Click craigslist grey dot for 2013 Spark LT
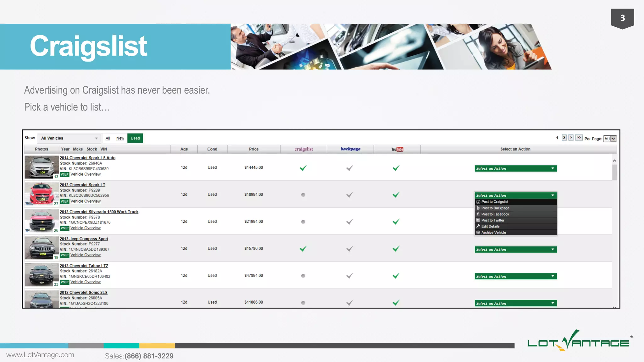This screenshot has height=362, width=644. [303, 195]
